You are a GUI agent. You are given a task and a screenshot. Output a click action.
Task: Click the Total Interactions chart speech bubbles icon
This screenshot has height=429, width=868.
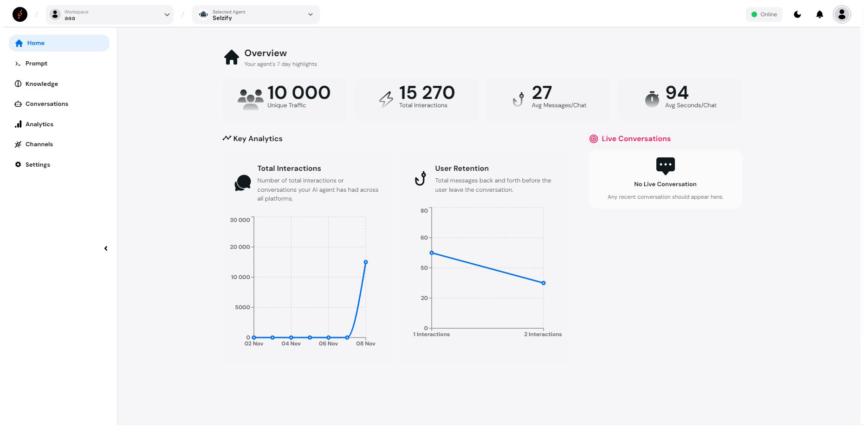(243, 183)
